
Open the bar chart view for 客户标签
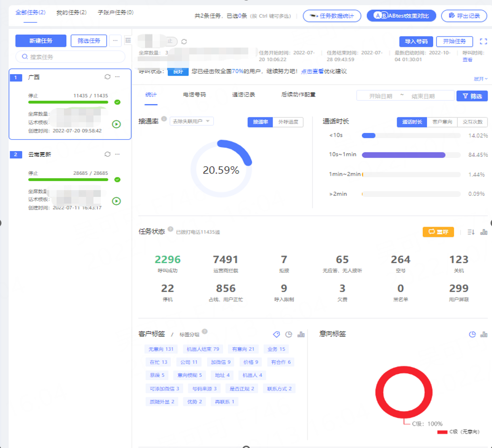click(x=301, y=334)
